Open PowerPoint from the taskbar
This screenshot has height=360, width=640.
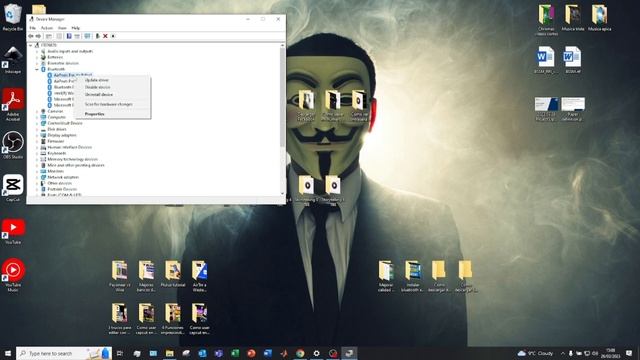coord(251,353)
